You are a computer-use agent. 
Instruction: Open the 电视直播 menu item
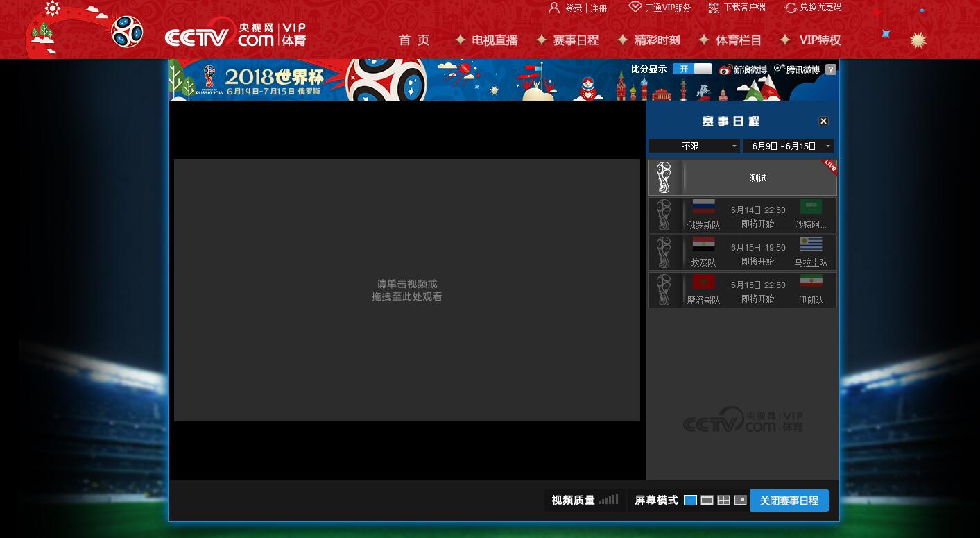click(495, 40)
